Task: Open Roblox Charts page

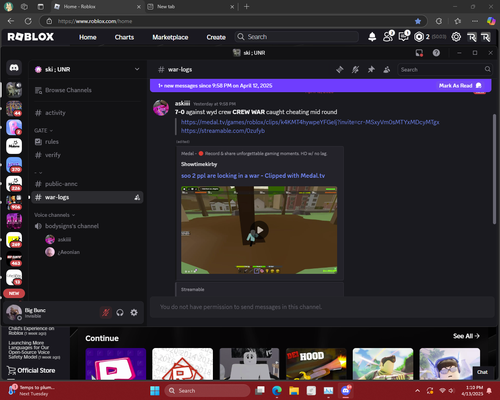Action: click(x=124, y=37)
